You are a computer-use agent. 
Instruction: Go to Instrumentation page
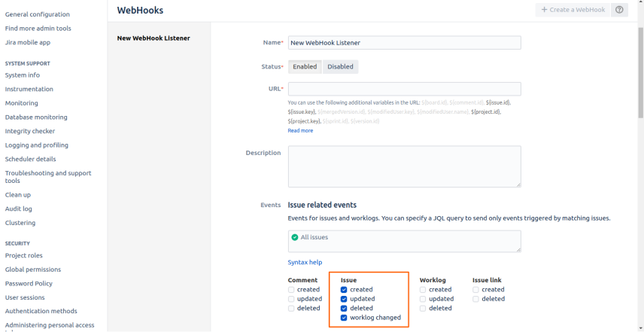point(29,89)
